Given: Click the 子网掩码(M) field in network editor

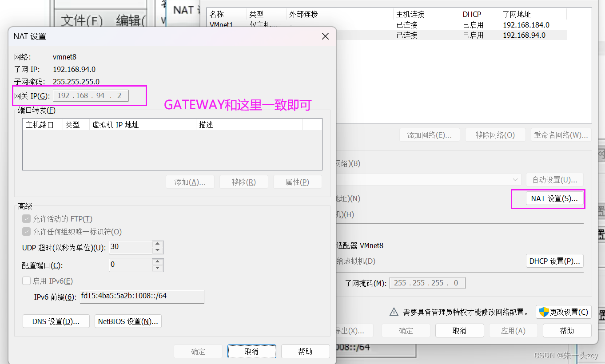Looking at the screenshot, I should pos(427,283).
